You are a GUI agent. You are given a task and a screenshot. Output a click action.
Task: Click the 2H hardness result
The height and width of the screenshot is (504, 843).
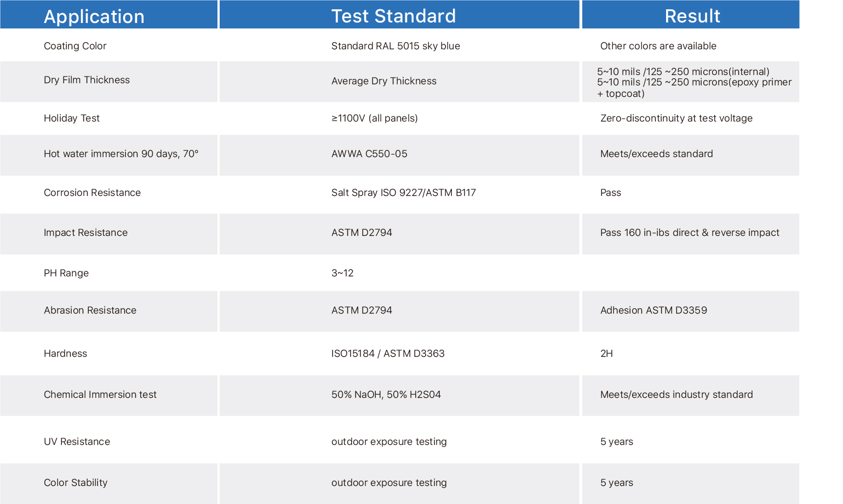click(x=606, y=354)
